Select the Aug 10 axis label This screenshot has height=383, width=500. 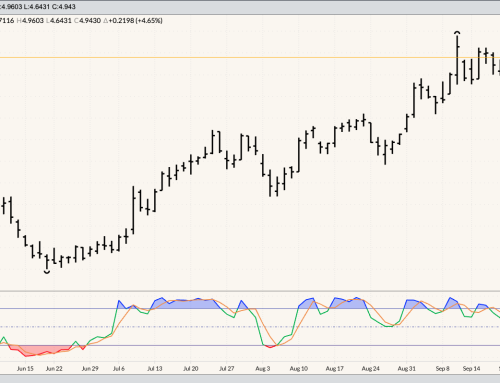[x=299, y=368]
